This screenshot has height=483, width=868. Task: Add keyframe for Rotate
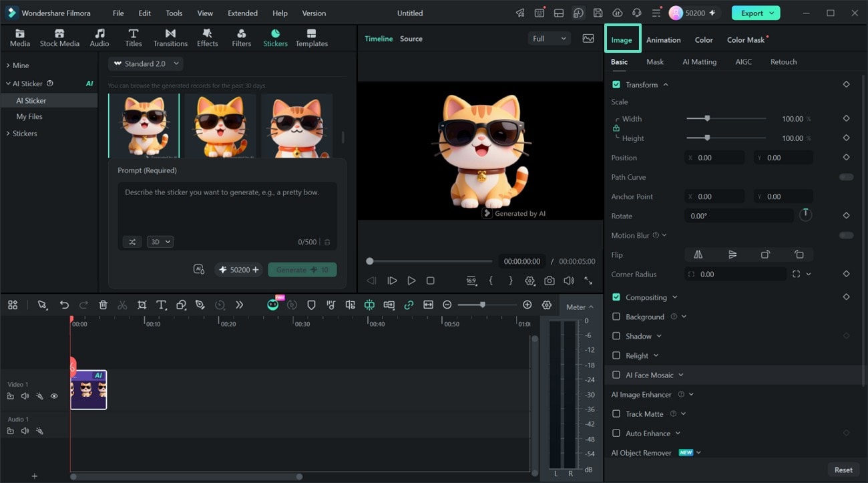point(846,216)
